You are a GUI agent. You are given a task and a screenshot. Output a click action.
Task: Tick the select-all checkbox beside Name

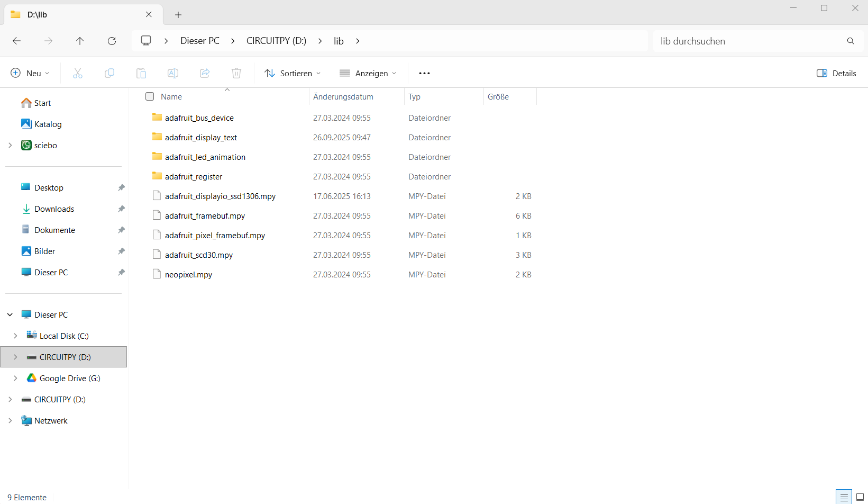tap(150, 96)
